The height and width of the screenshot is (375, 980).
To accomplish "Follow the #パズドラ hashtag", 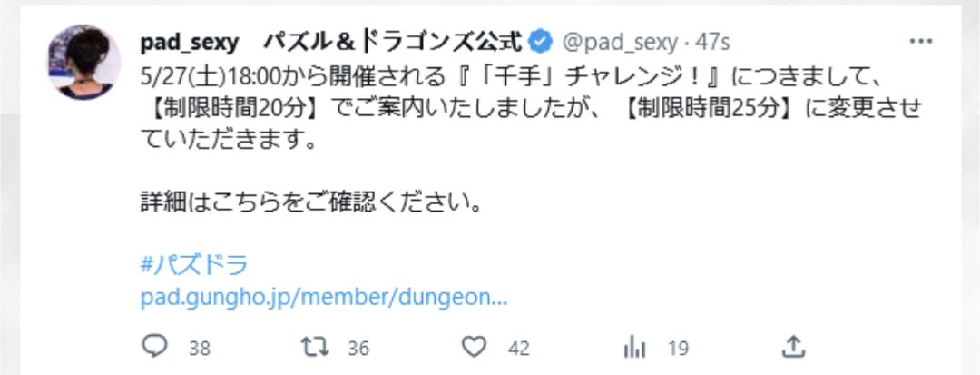I will pos(194,265).
